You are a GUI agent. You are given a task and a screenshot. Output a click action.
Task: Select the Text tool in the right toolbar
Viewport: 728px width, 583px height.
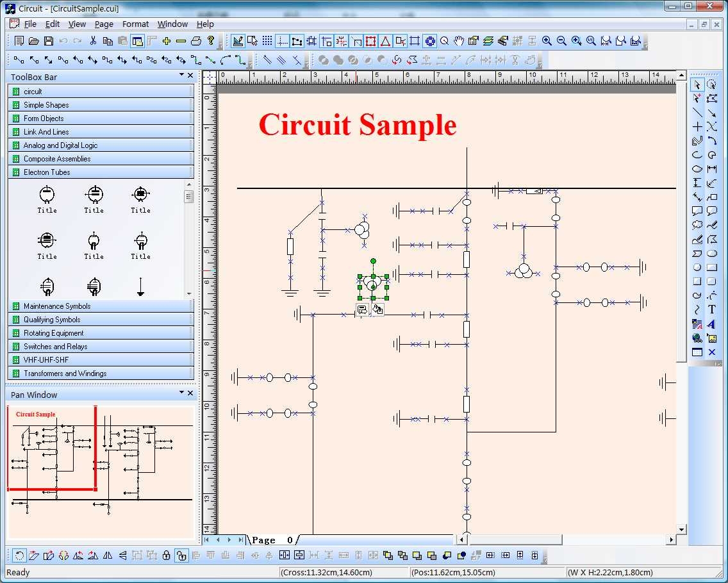point(711,309)
